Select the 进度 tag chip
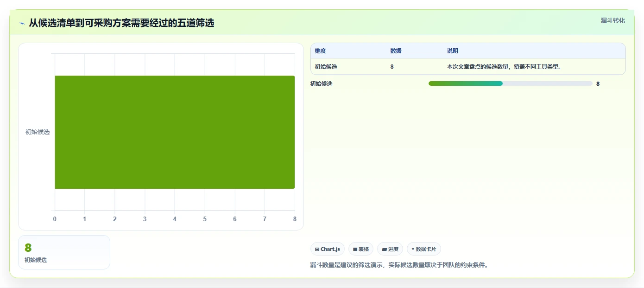The image size is (644, 288). [x=390, y=249]
